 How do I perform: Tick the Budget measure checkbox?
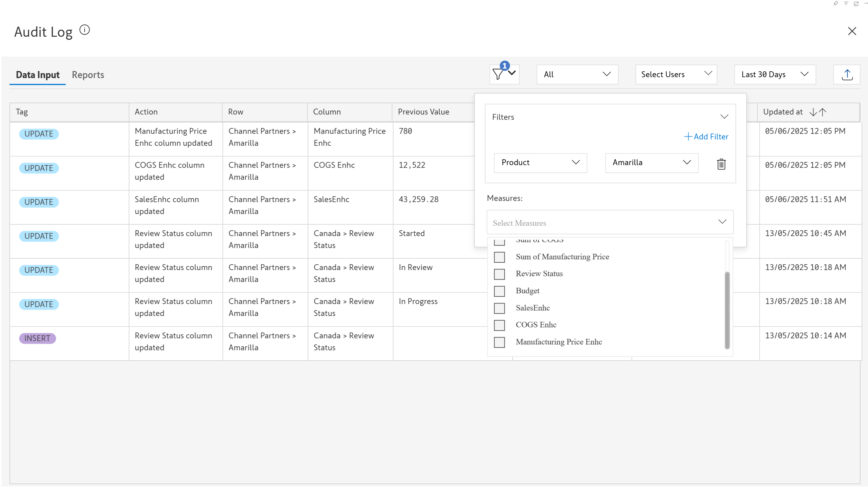click(499, 291)
